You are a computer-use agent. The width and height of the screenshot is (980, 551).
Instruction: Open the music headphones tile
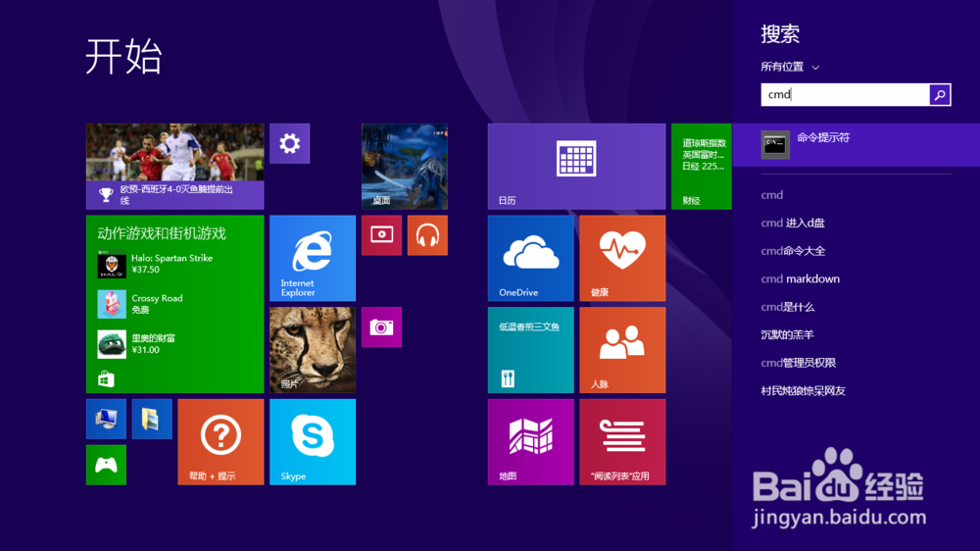(x=427, y=235)
